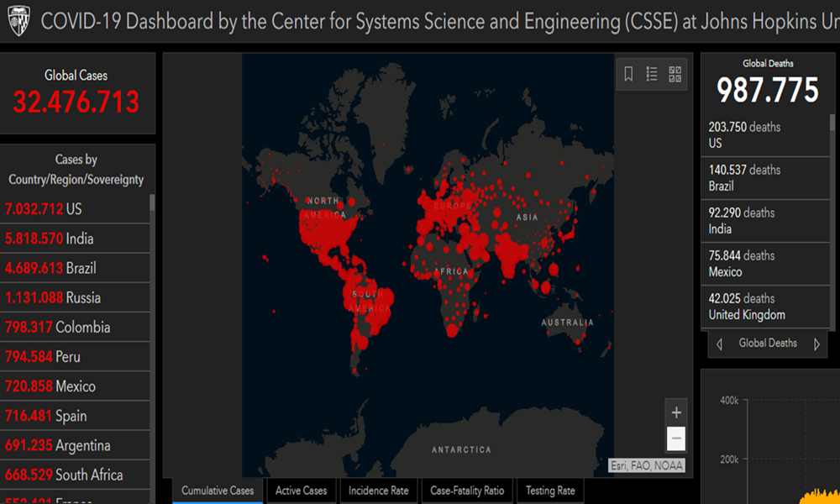Show the Testing Rate tab
Viewport: 840px width, 504px height.
pyautogui.click(x=550, y=491)
